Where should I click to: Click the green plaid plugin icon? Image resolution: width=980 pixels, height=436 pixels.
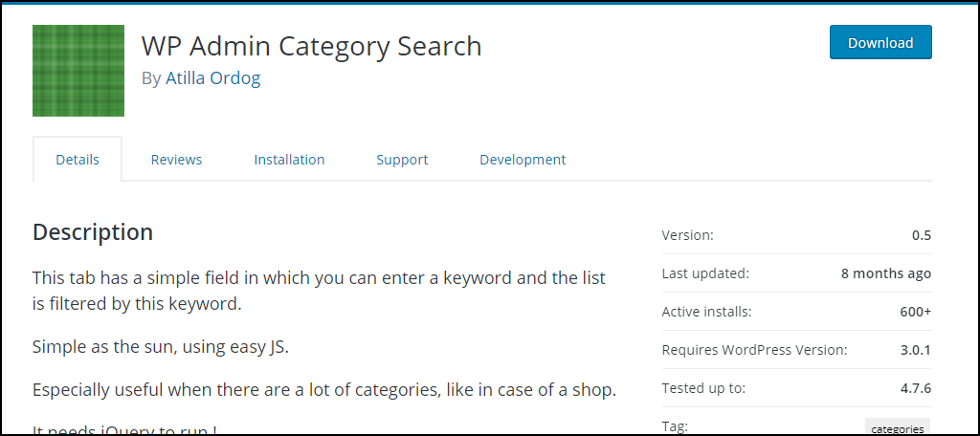(x=78, y=71)
